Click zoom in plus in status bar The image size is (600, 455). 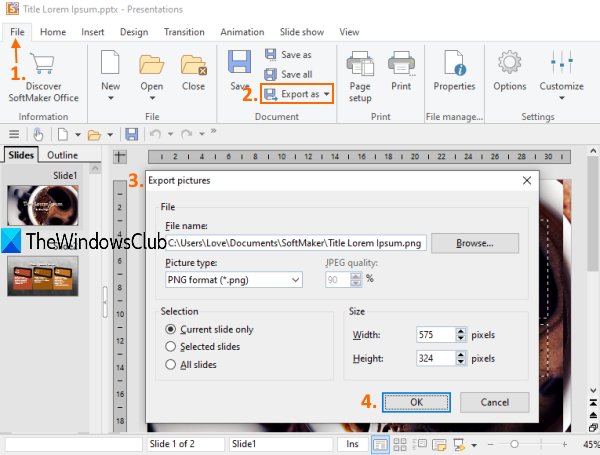coord(564,444)
